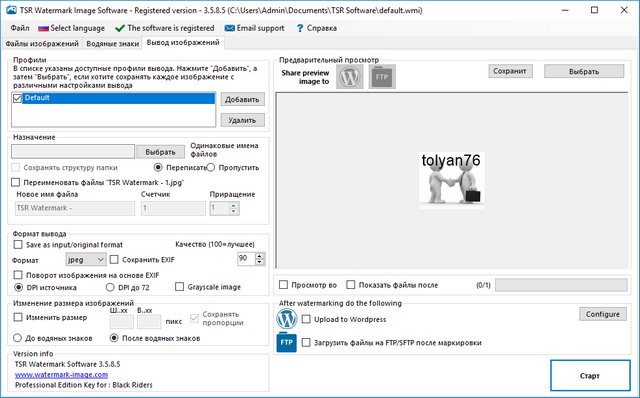Select the До водяных знаков radio button
Screen dimensions: 640x398
point(17,338)
